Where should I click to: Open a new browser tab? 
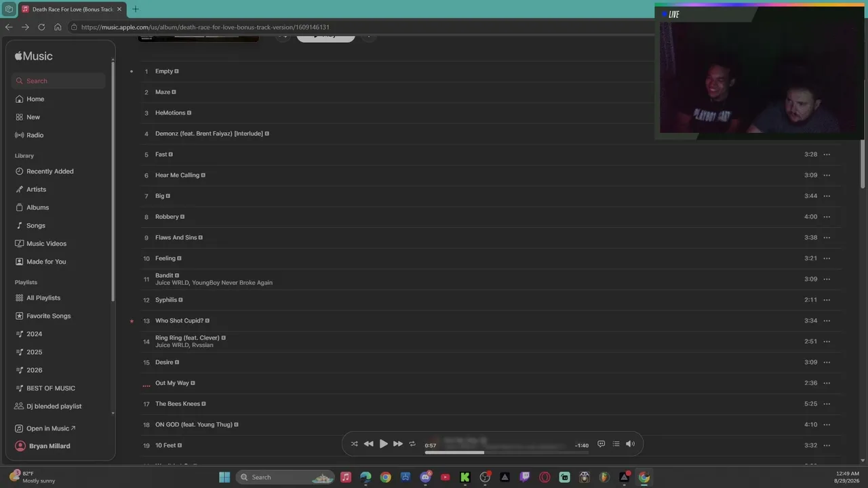(135, 9)
